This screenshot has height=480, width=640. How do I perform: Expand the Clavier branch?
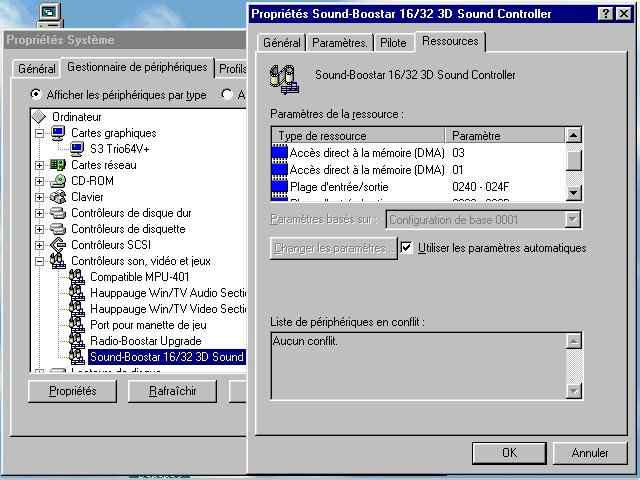pos(39,198)
